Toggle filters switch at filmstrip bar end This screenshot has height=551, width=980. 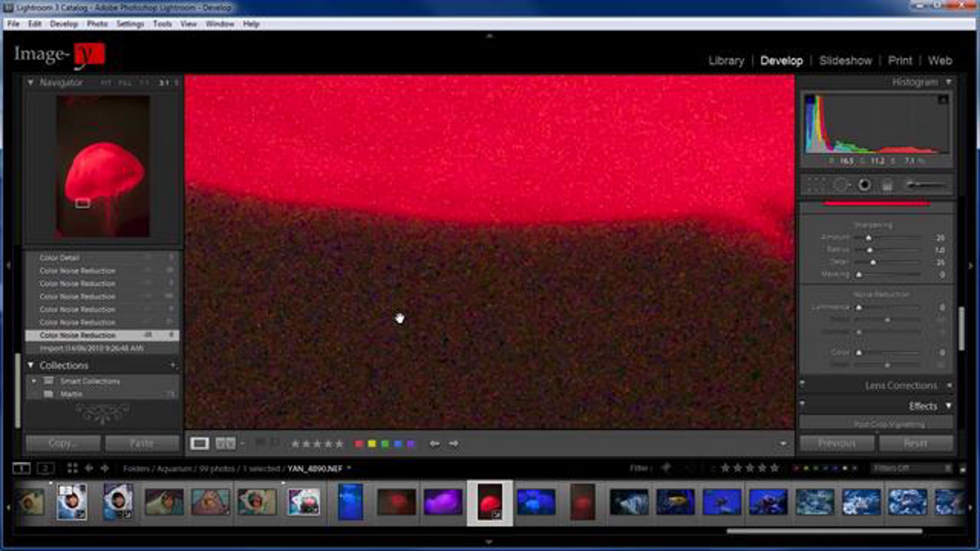click(962, 469)
